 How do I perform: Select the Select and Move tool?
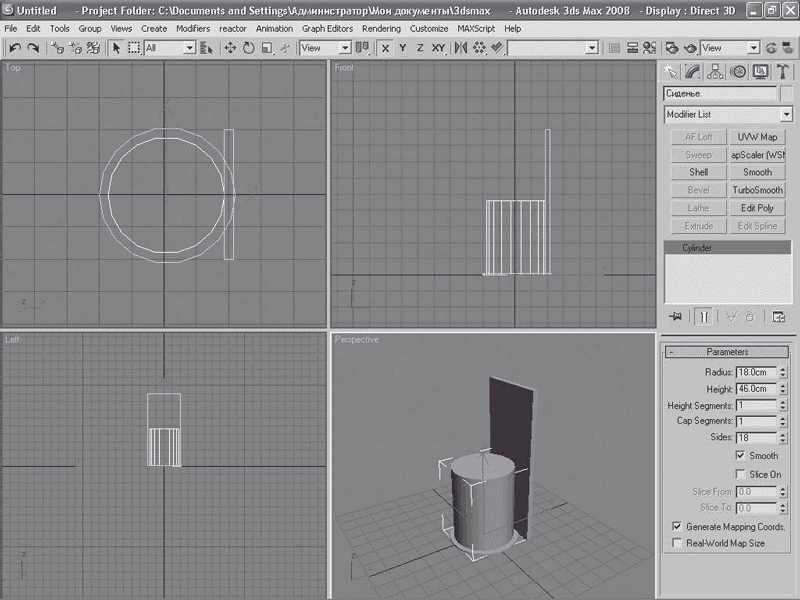[230, 48]
